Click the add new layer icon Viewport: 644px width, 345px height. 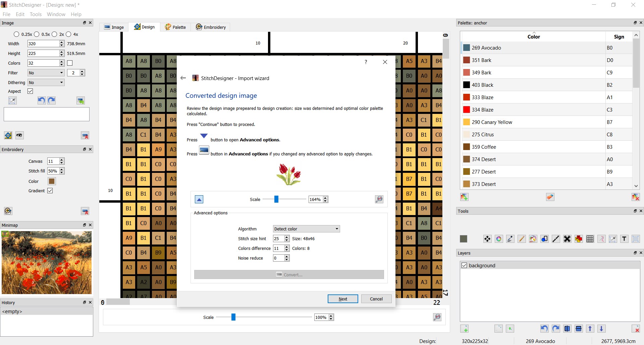coord(465,329)
